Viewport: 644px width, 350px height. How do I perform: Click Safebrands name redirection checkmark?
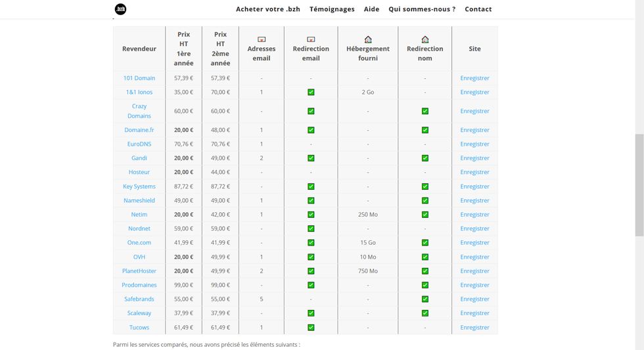click(425, 299)
